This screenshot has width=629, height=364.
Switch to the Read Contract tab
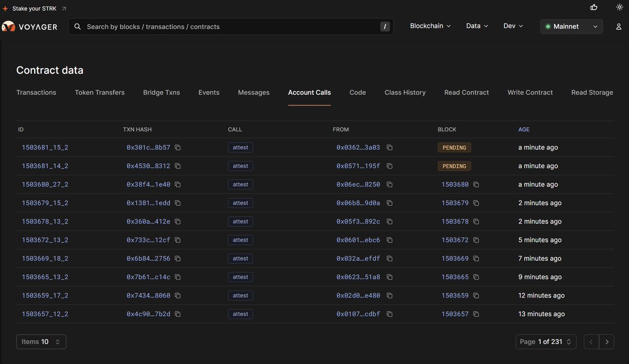pos(467,93)
